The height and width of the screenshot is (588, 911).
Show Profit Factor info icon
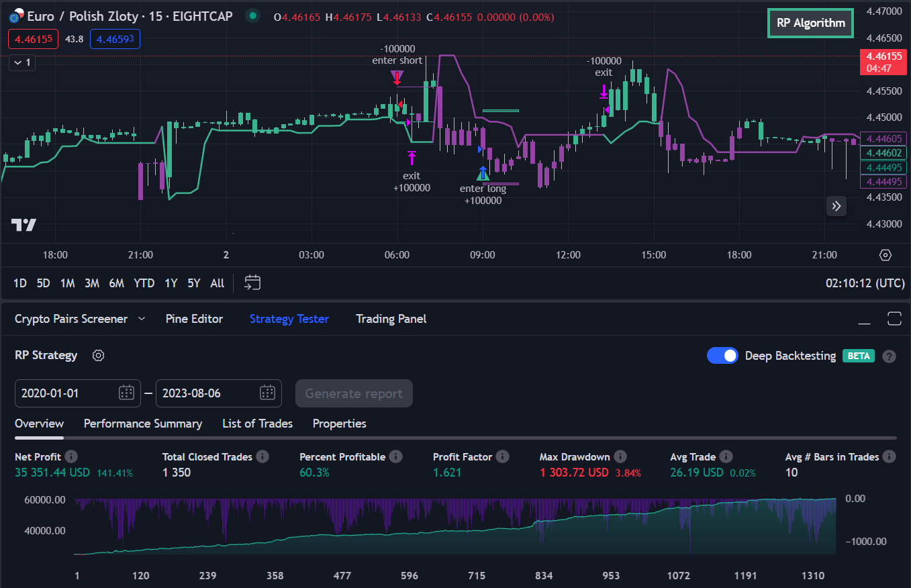pyautogui.click(x=502, y=456)
